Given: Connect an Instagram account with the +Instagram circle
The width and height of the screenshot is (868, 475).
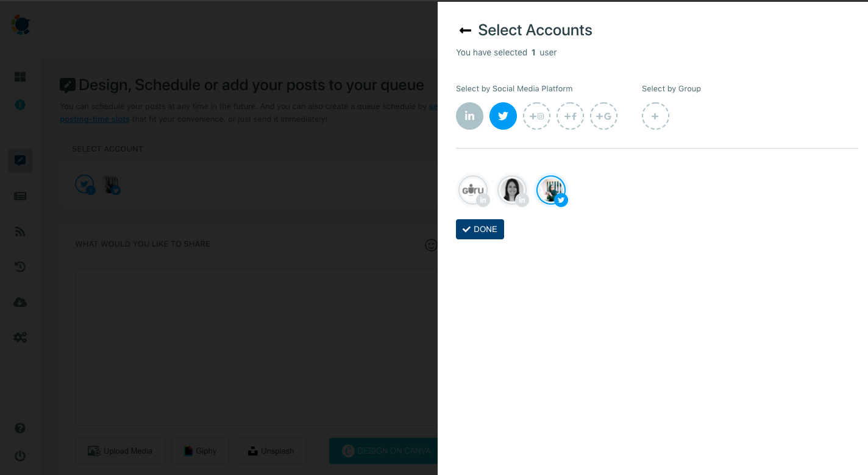Looking at the screenshot, I should (536, 116).
